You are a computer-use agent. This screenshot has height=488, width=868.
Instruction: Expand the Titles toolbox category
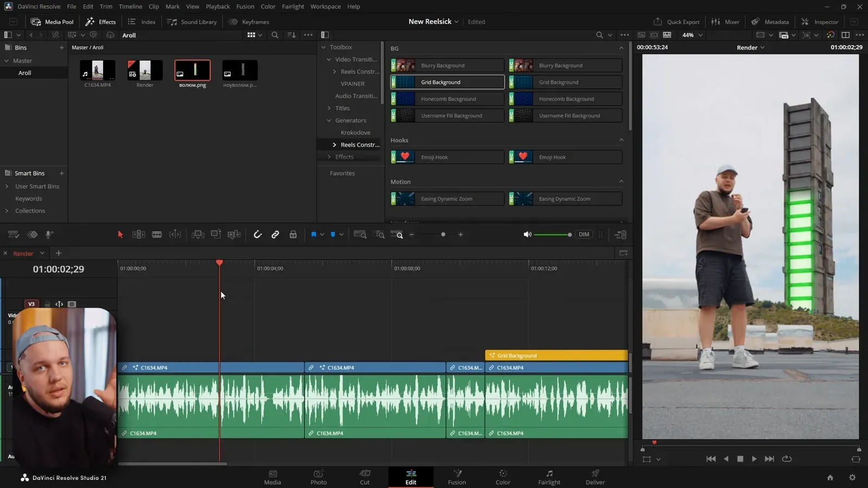point(329,108)
